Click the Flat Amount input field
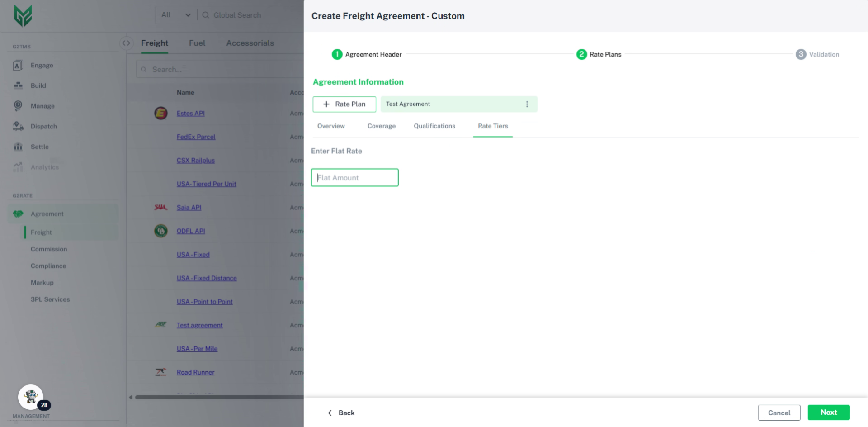This screenshot has height=427, width=868. 355,178
